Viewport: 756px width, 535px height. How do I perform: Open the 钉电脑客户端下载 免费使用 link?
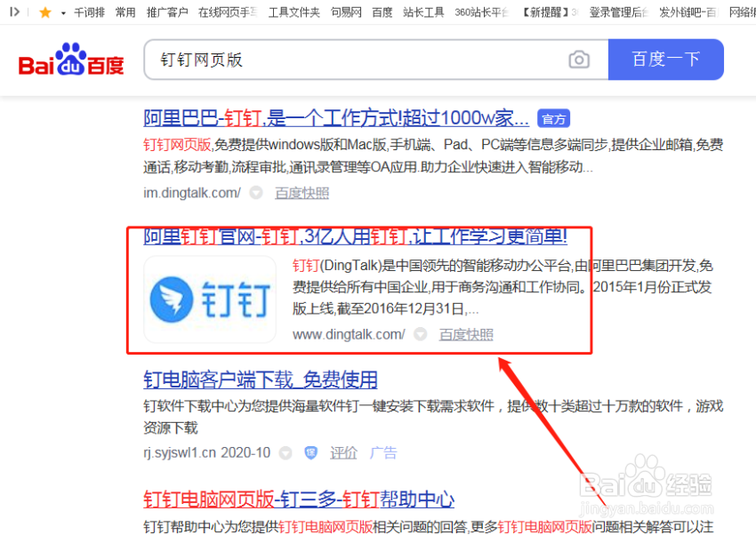coord(261,379)
